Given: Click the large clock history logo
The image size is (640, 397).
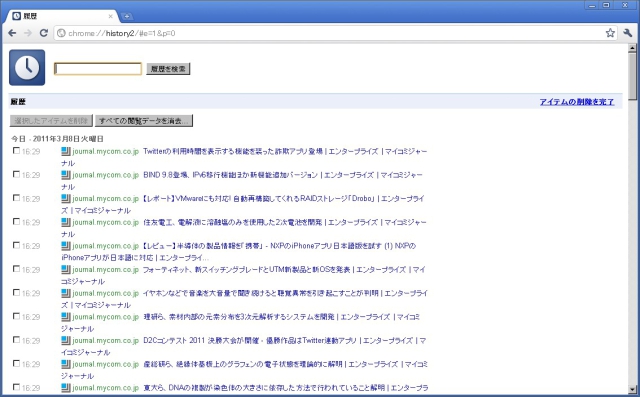Looking at the screenshot, I should [x=27, y=67].
